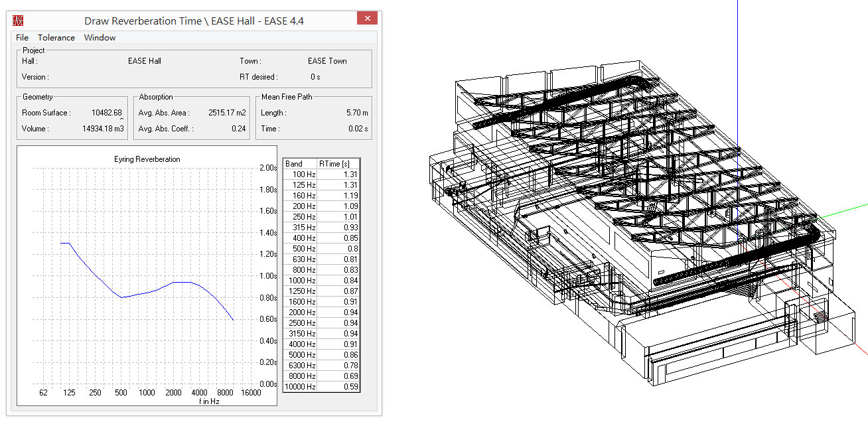Open the Tolerance menu
The width and height of the screenshot is (868, 424).
pos(56,38)
